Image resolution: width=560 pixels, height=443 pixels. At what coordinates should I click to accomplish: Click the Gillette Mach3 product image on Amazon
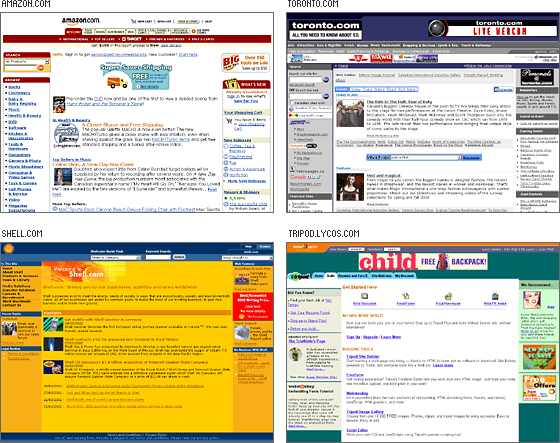point(66,134)
